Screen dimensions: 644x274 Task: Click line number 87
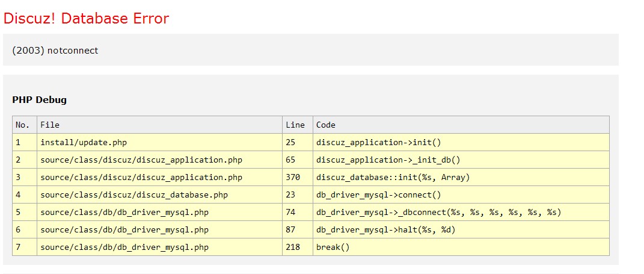click(298, 229)
